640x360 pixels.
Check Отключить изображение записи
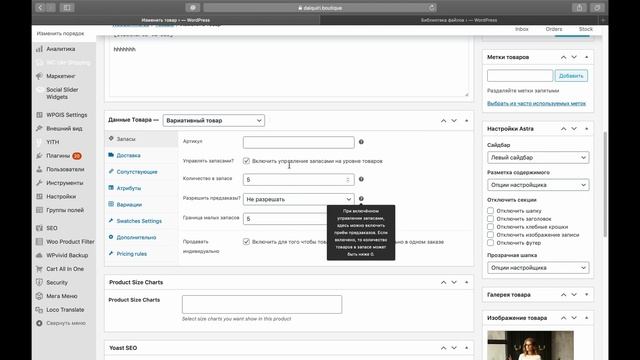[x=490, y=235]
